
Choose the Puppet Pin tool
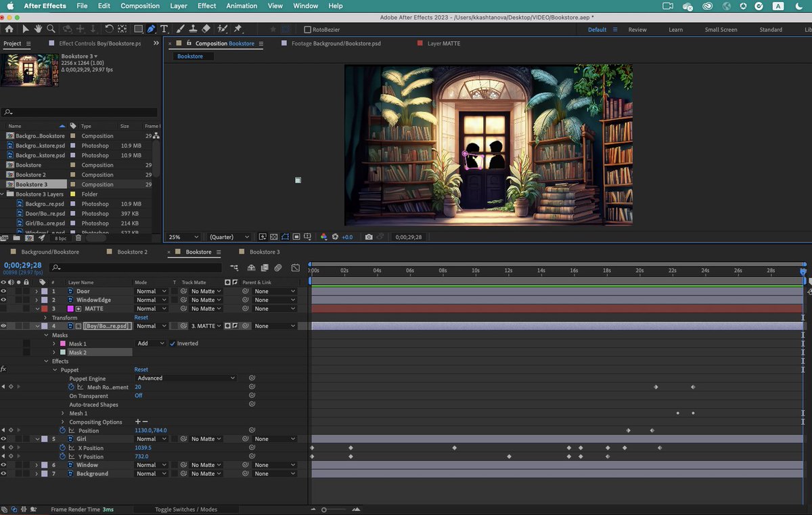click(x=238, y=29)
